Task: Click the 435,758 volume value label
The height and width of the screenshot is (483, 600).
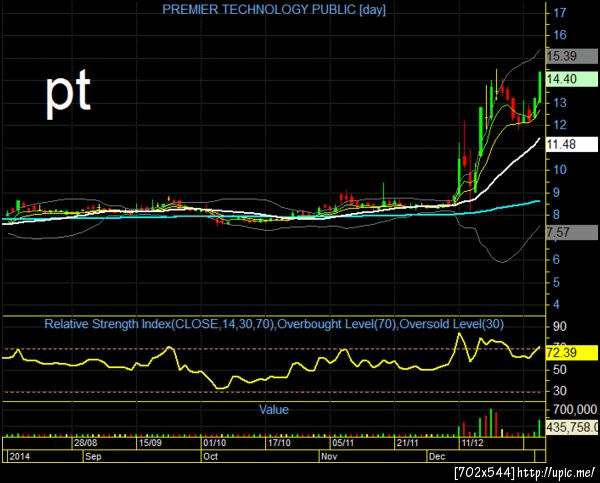Action: [572, 427]
